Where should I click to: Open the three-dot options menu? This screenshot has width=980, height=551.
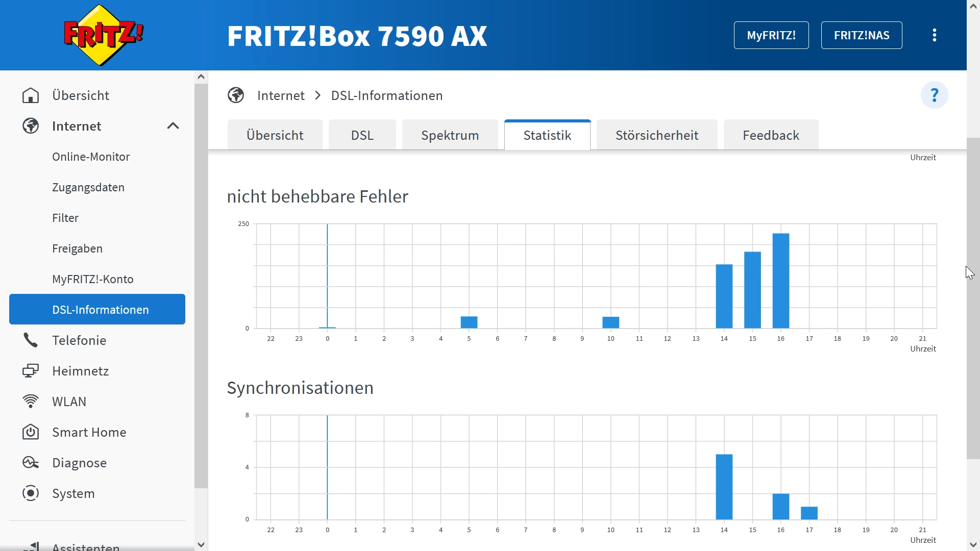click(x=934, y=35)
